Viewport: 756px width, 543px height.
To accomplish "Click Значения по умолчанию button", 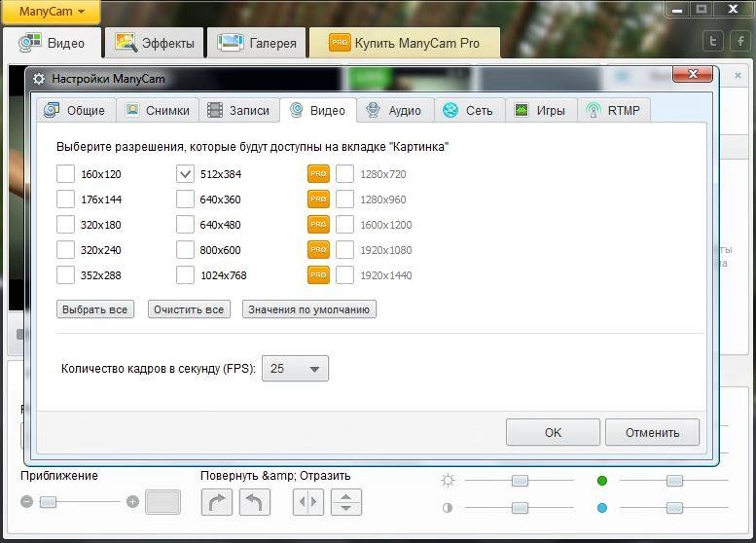I will 309,309.
